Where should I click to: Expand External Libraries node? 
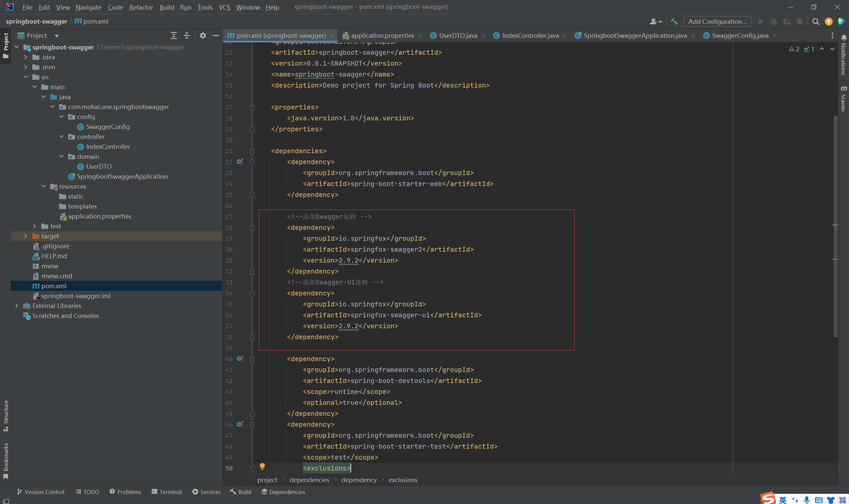[x=17, y=306]
